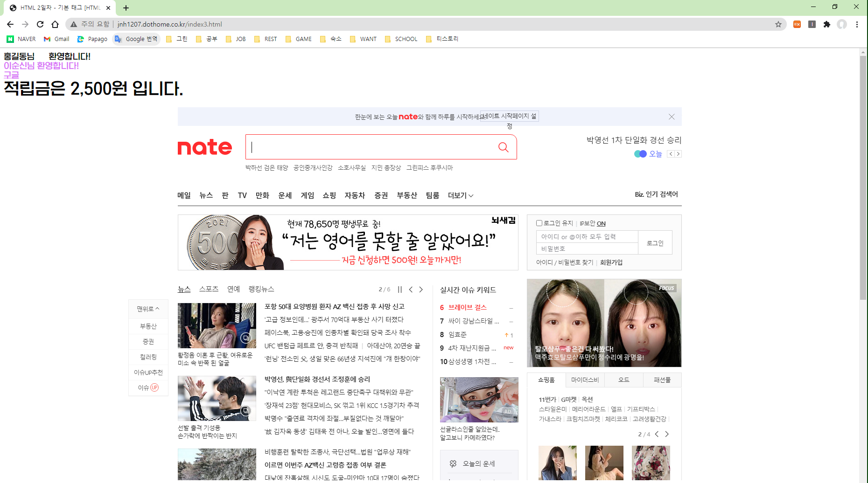Switch to the 랭킹뉴스 tab
Screen dimensions: 868x483
tap(261, 289)
